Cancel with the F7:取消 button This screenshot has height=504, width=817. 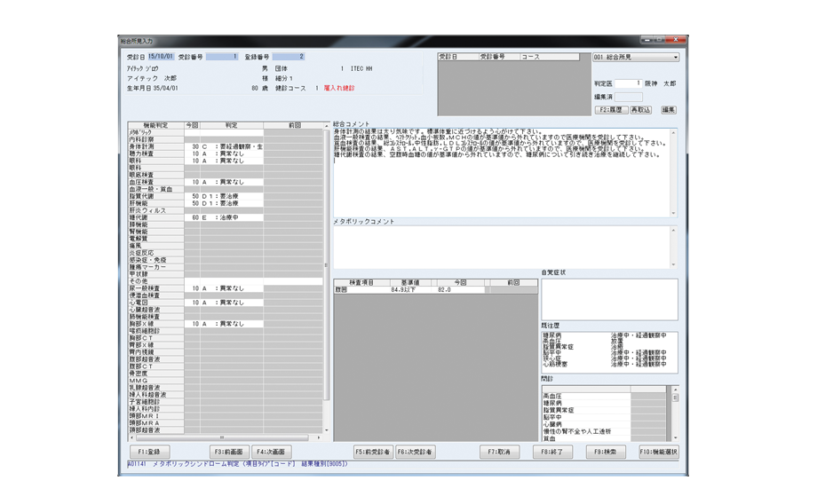[x=500, y=452]
